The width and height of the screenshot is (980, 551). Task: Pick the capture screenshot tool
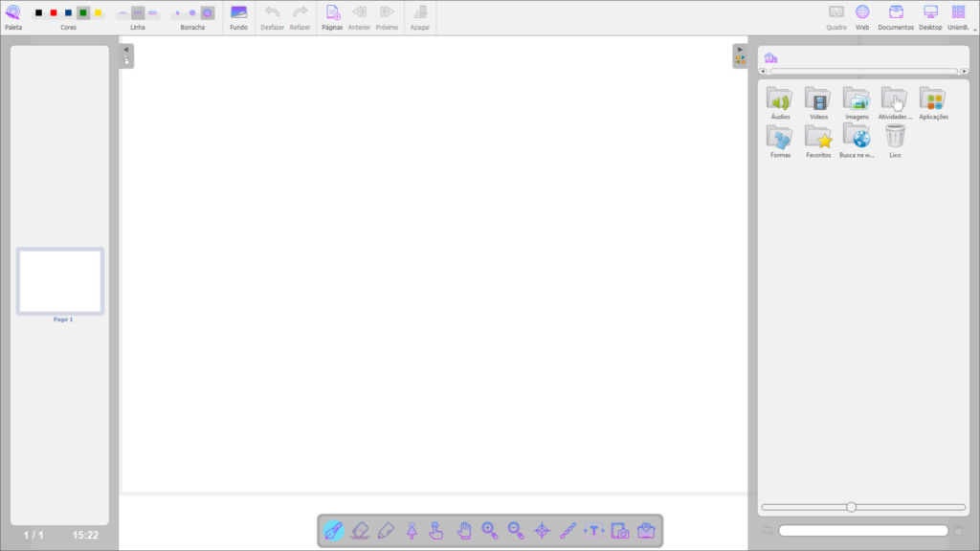[x=620, y=530]
